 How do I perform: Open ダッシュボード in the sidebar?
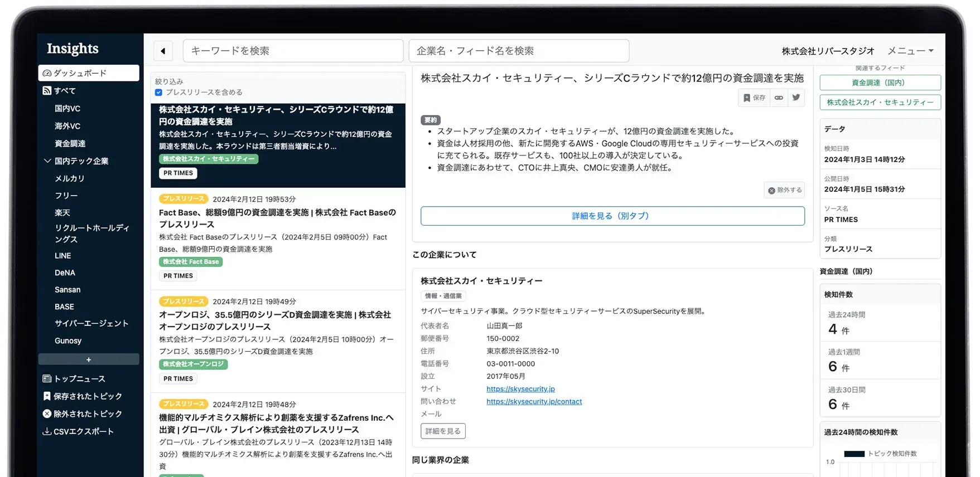click(x=89, y=73)
